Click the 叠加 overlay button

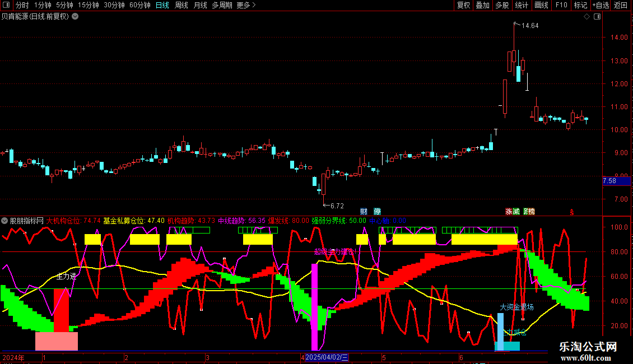pos(482,5)
